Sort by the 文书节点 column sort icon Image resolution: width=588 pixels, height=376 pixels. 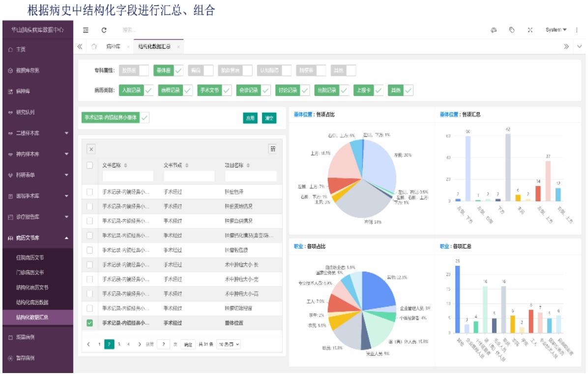tap(187, 165)
